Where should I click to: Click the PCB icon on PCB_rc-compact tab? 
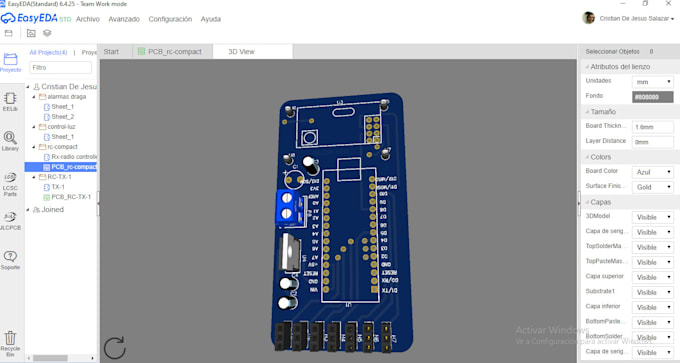coord(141,52)
